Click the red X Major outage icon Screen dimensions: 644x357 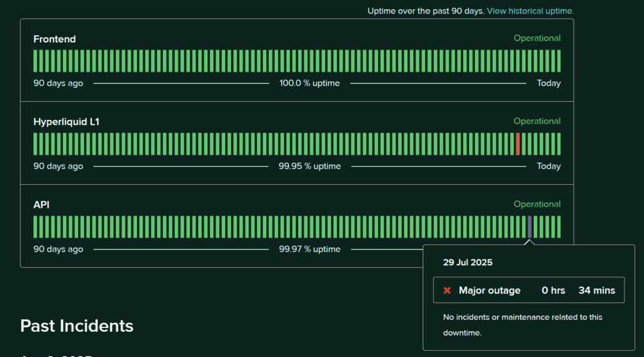(447, 290)
